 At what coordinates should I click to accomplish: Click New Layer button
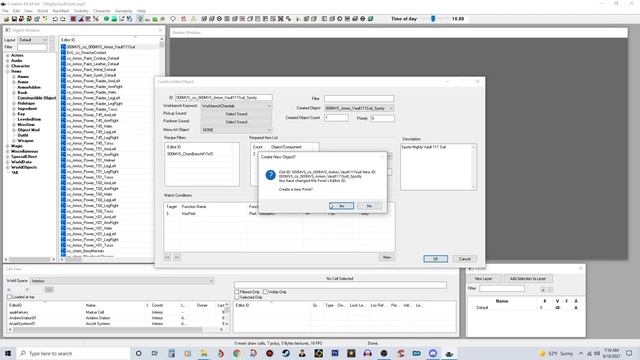pyautogui.click(x=483, y=278)
